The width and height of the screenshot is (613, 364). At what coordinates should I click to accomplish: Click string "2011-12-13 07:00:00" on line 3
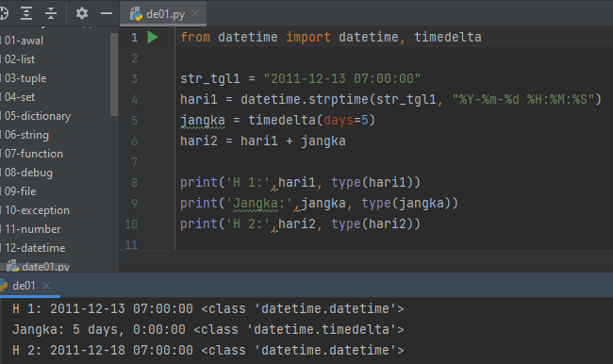pos(342,78)
